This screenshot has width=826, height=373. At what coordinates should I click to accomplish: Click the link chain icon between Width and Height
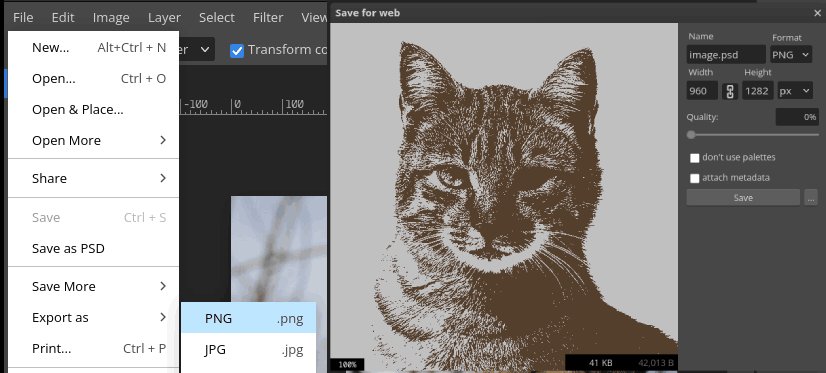[730, 91]
